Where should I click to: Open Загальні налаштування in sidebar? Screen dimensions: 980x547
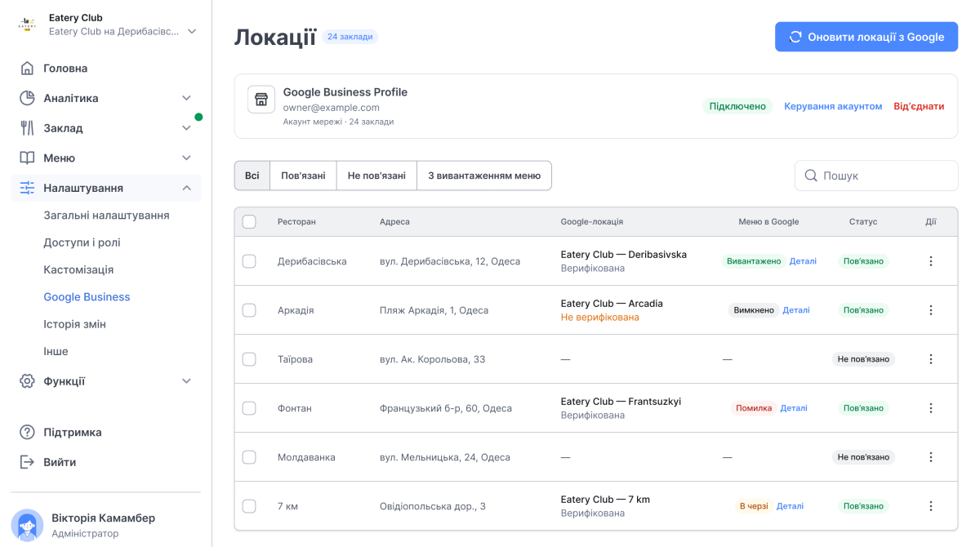[106, 216]
